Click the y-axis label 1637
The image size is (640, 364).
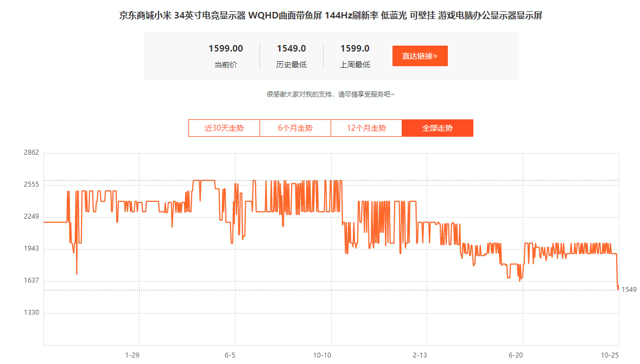[31, 280]
